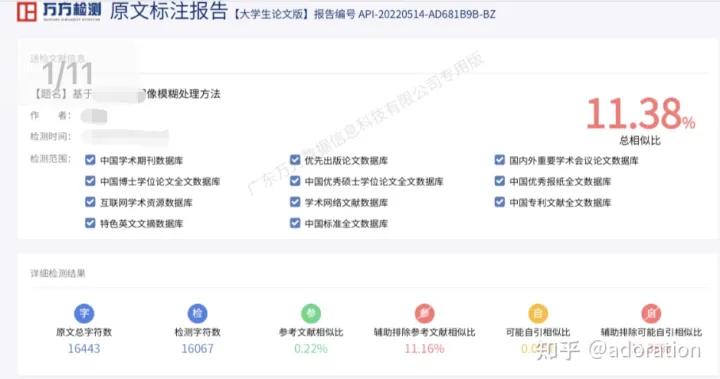Click the blue 检 detected characters icon
Viewport: 720px width, 379px height.
[197, 313]
